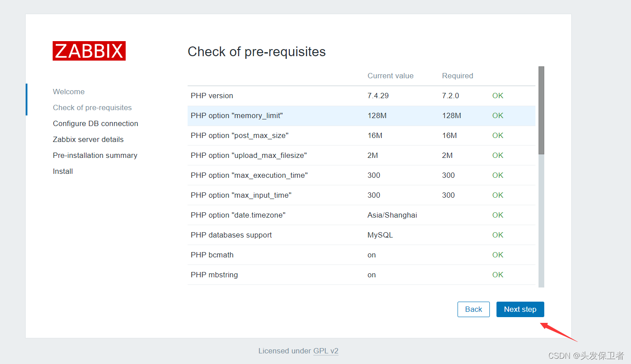Screen dimensions: 631x364
Task: Click the "Check of pre-requisites" page heading
Action: (x=257, y=52)
